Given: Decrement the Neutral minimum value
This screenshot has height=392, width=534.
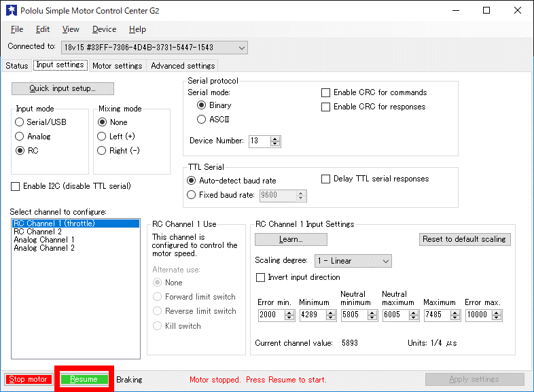Looking at the screenshot, I should (372, 318).
